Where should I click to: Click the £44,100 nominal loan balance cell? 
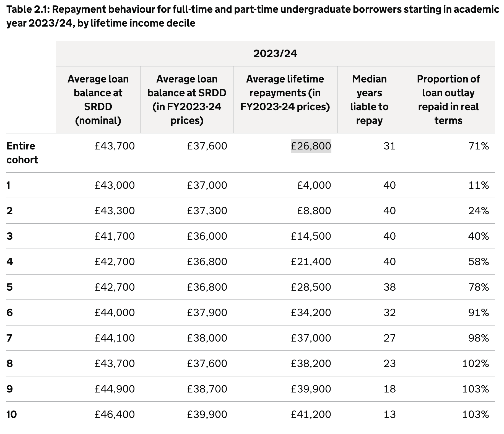(x=115, y=338)
